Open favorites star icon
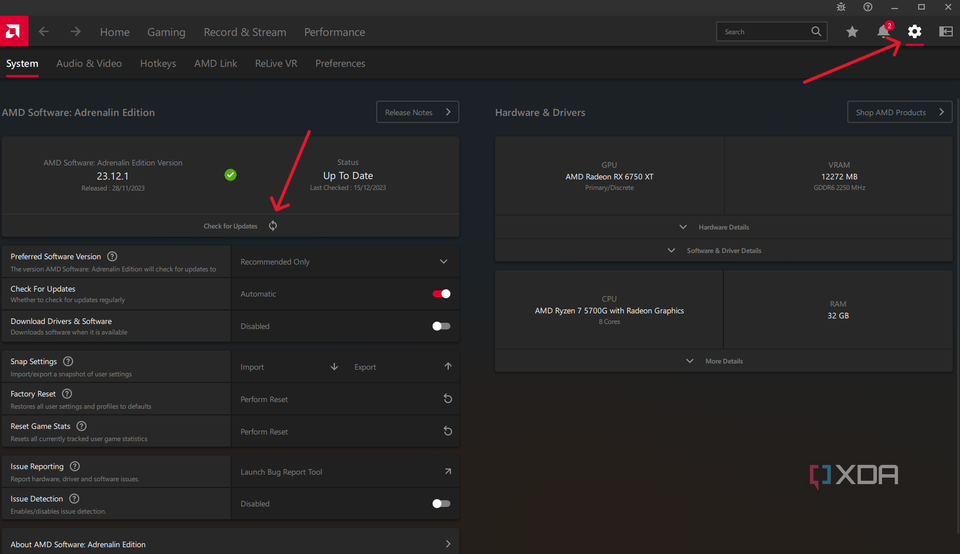This screenshot has height=554, width=960. pos(852,32)
